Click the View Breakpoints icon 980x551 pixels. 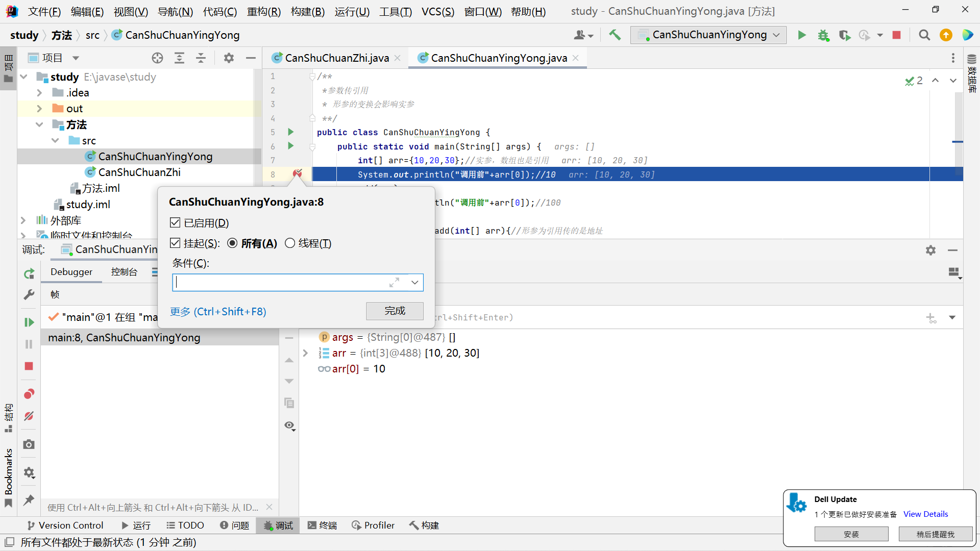point(29,394)
